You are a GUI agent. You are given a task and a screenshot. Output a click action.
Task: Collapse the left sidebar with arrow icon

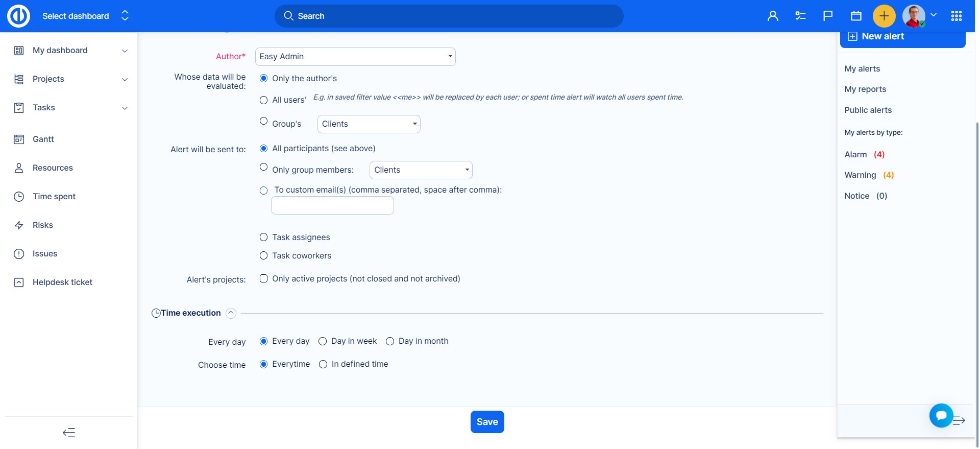[69, 433]
